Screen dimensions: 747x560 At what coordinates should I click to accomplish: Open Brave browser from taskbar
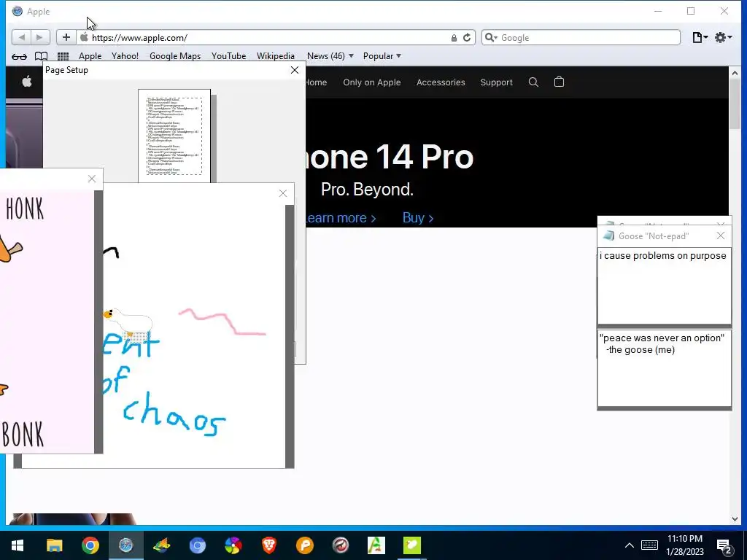click(269, 545)
